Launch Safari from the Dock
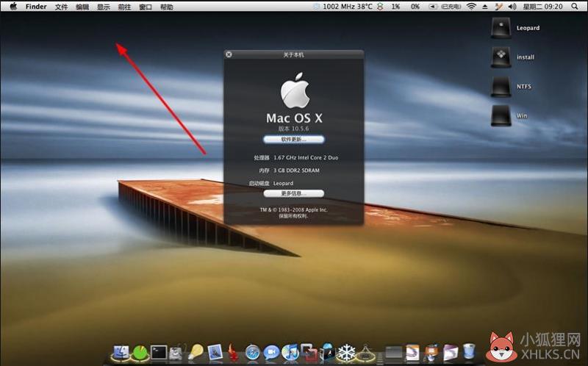Viewport: 588px width, 366px height. click(252, 353)
